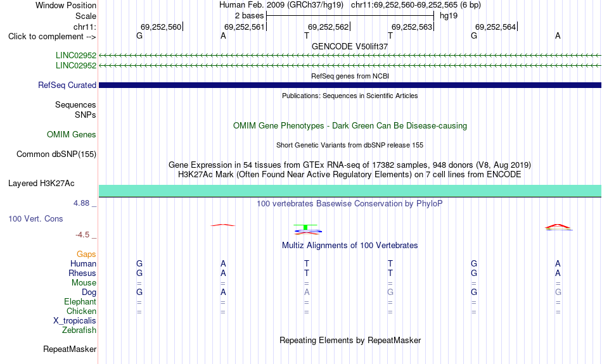Click the dark blue RefSeq Curated gene bar

pos(350,85)
